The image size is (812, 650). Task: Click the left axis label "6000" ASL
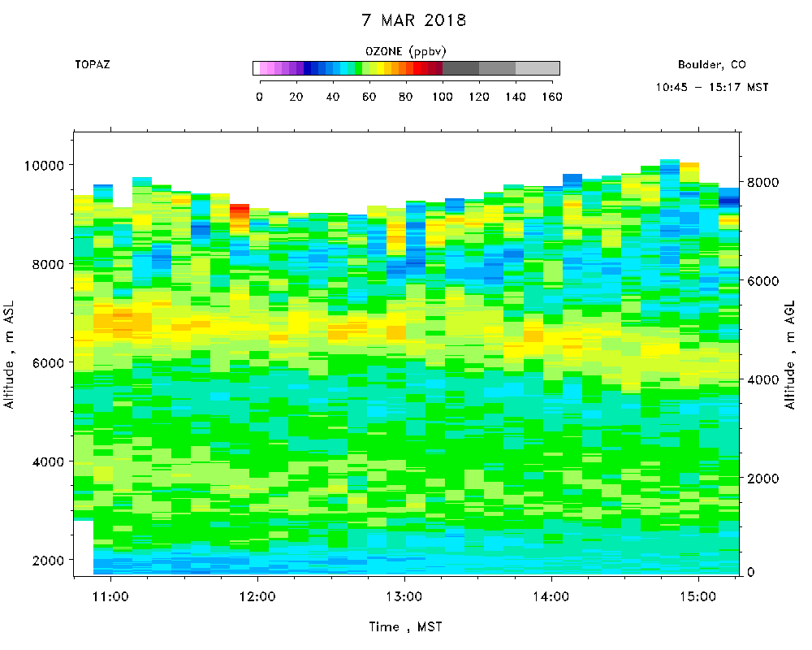(48, 363)
